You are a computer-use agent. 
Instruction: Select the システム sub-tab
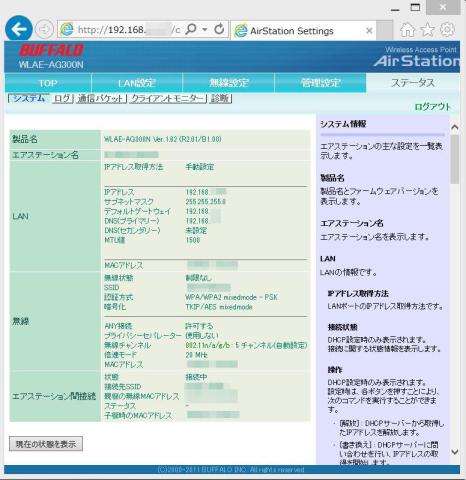point(29,98)
